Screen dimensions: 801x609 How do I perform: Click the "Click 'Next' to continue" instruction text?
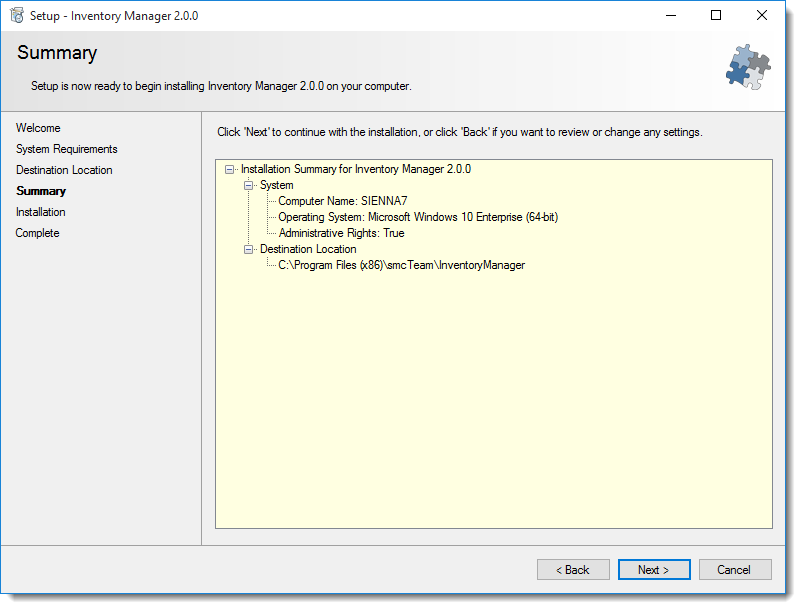click(460, 132)
